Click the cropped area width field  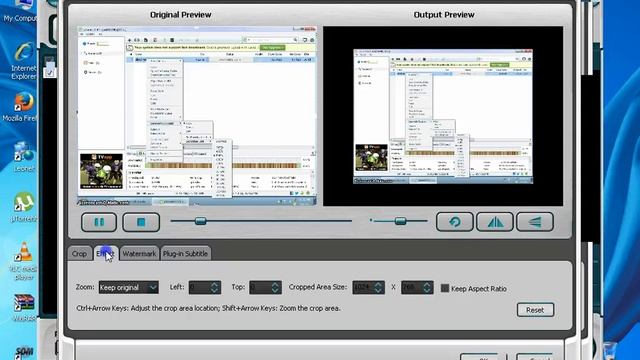click(363, 287)
